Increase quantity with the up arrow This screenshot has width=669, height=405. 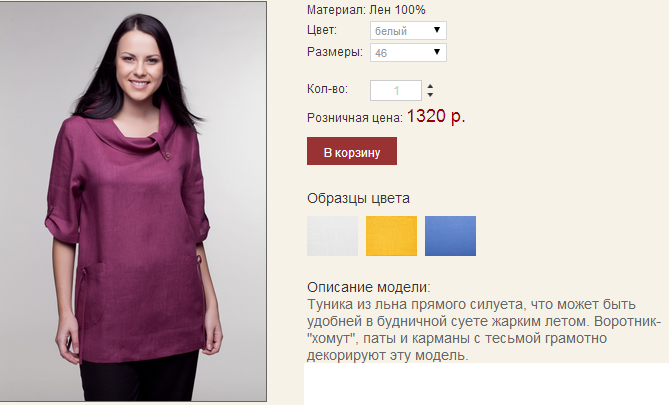pyautogui.click(x=430, y=87)
